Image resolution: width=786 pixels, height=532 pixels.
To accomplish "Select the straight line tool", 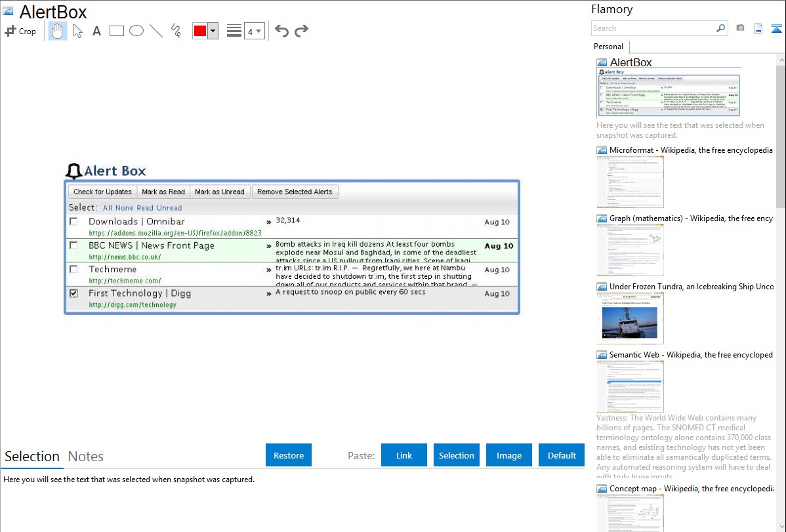I will (x=156, y=31).
